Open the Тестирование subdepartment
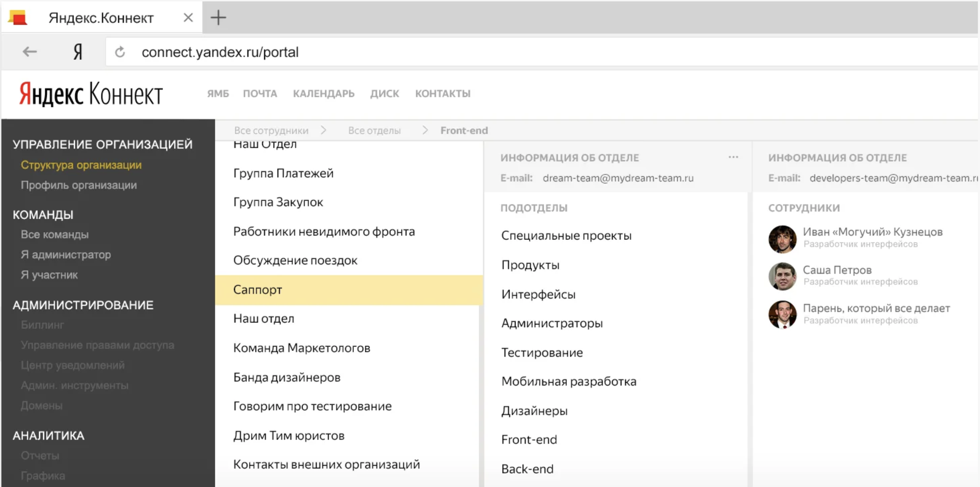The image size is (980, 487). click(542, 352)
